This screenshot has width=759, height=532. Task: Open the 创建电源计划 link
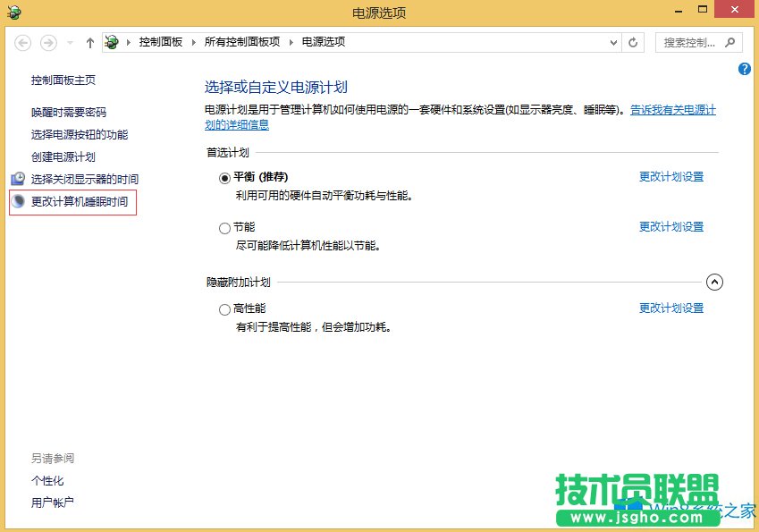(x=63, y=157)
